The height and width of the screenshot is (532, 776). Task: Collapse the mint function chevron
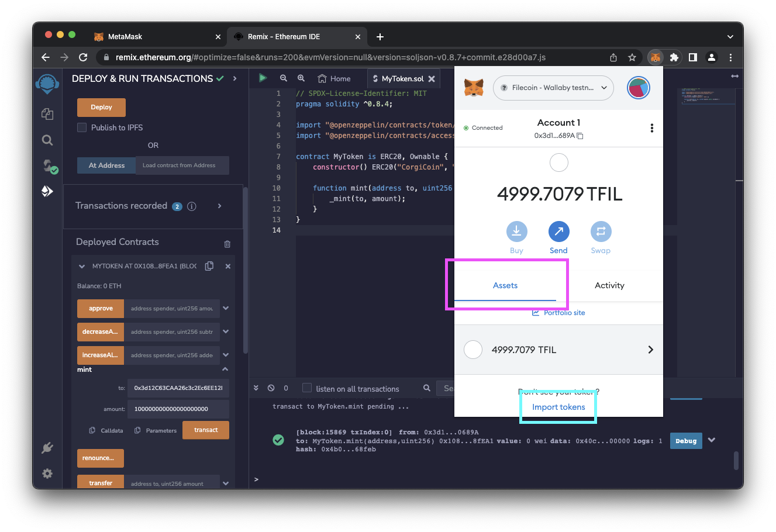point(225,369)
